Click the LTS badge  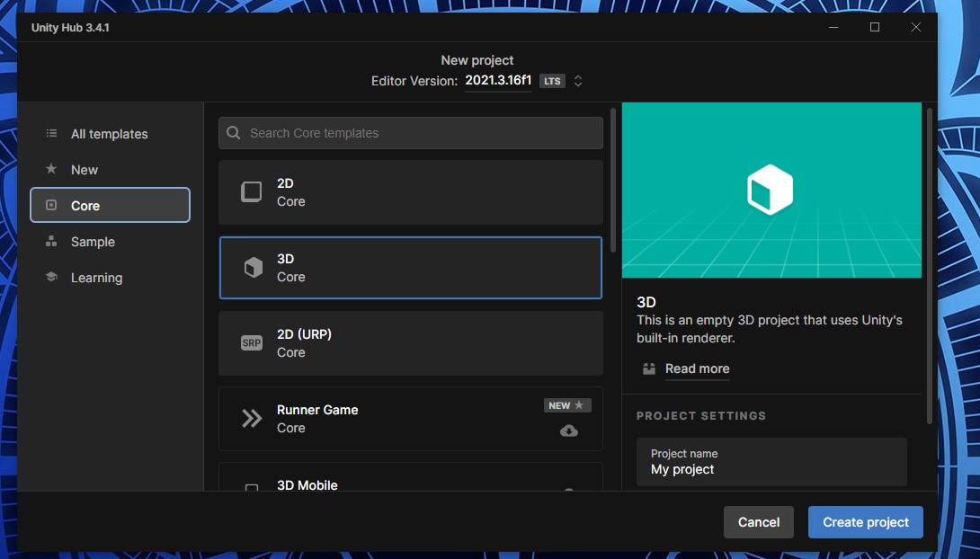tap(552, 81)
